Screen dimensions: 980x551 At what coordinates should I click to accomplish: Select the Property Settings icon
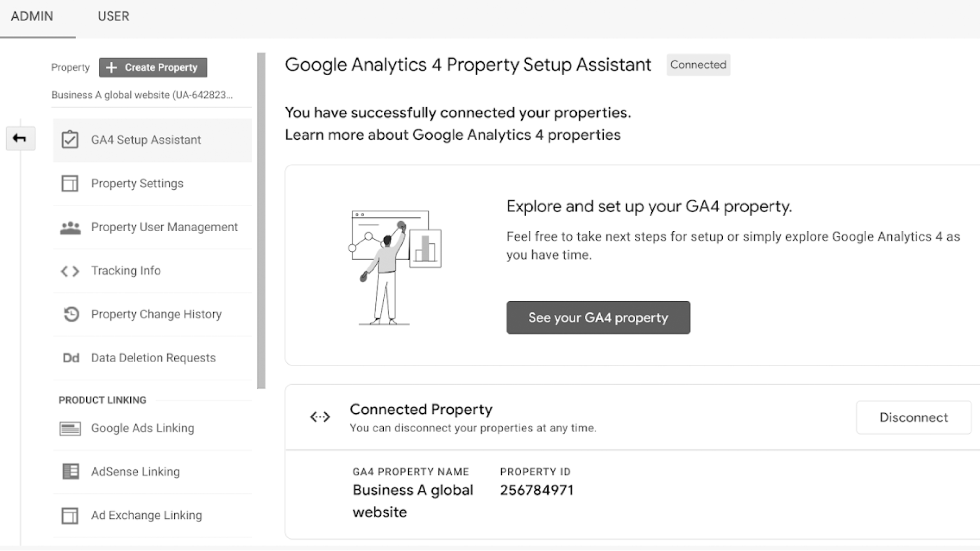(x=69, y=183)
